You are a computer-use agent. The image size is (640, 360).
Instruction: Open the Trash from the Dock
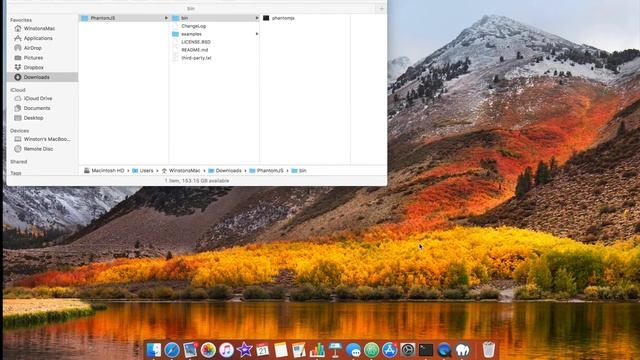[489, 350]
